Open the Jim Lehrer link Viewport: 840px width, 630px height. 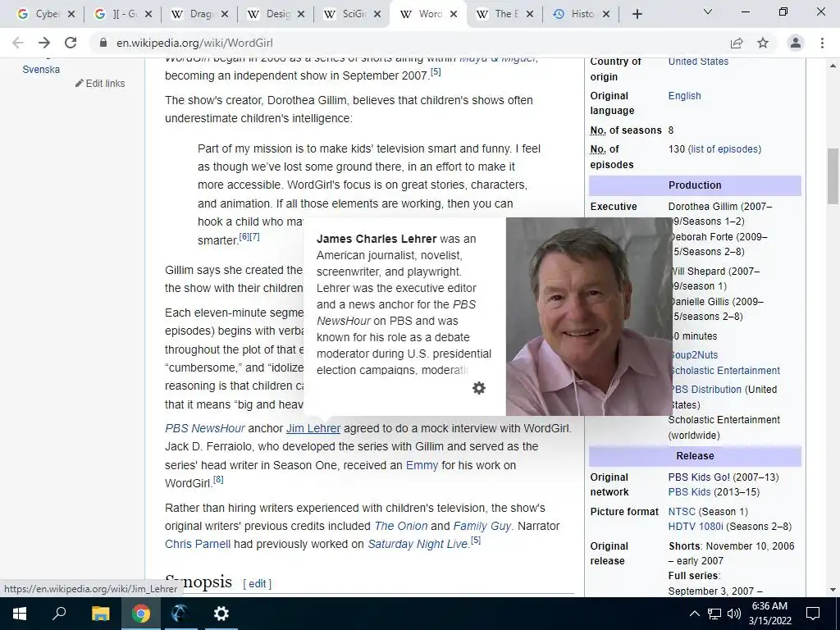[313, 428]
